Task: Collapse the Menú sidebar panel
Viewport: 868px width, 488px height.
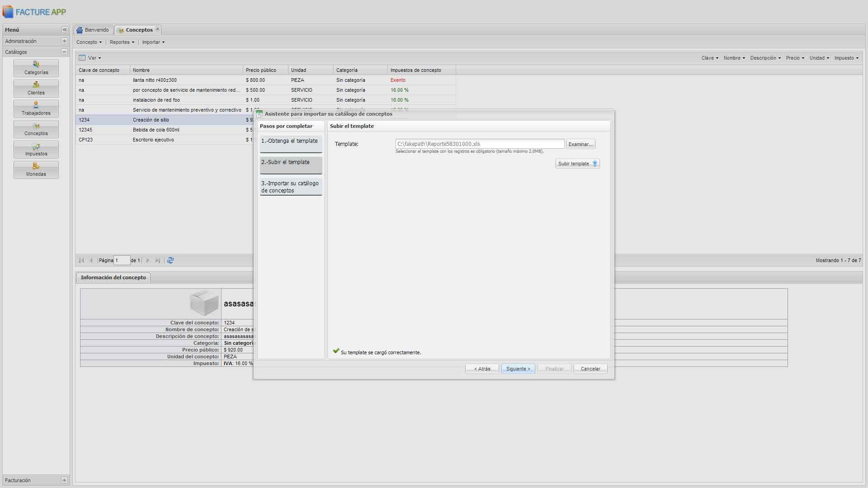Action: (x=65, y=30)
